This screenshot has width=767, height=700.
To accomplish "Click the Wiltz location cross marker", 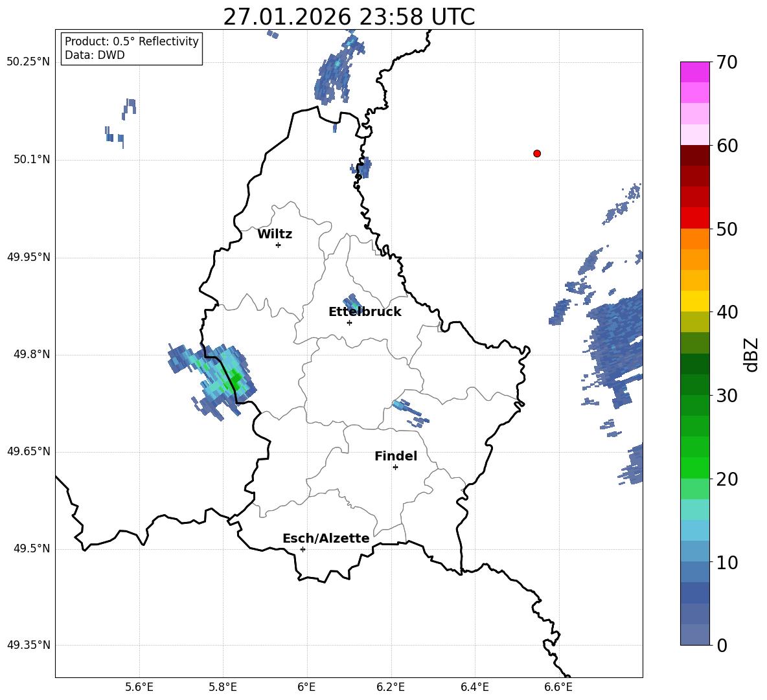I will (279, 245).
